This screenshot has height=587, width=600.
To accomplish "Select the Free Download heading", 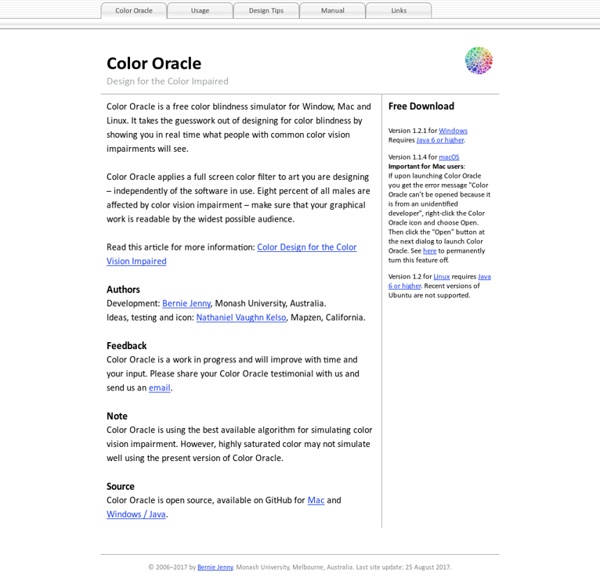I will pyautogui.click(x=421, y=106).
